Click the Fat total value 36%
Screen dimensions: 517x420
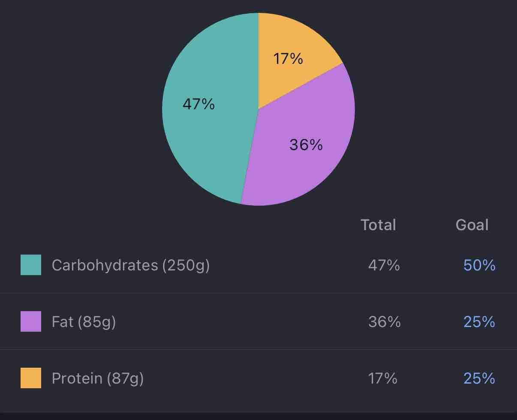[384, 322]
